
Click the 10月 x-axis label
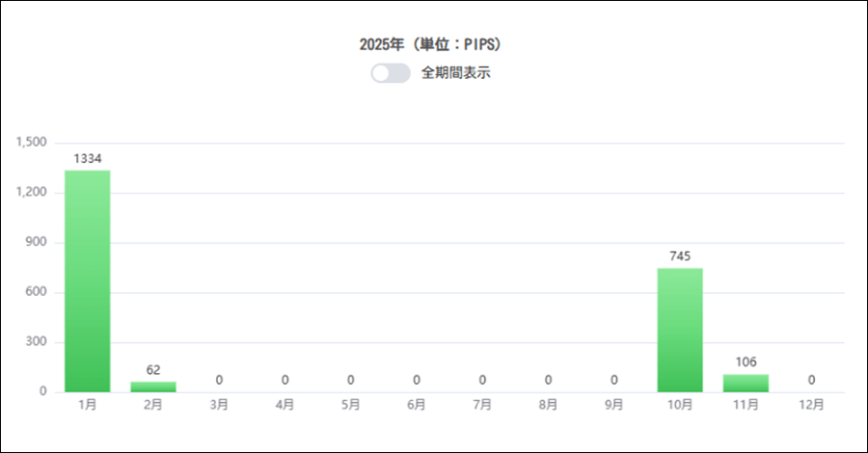coord(680,406)
